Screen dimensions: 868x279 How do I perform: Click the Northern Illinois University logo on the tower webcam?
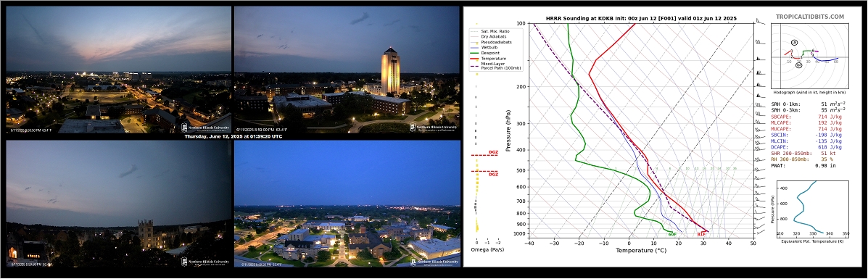point(434,128)
